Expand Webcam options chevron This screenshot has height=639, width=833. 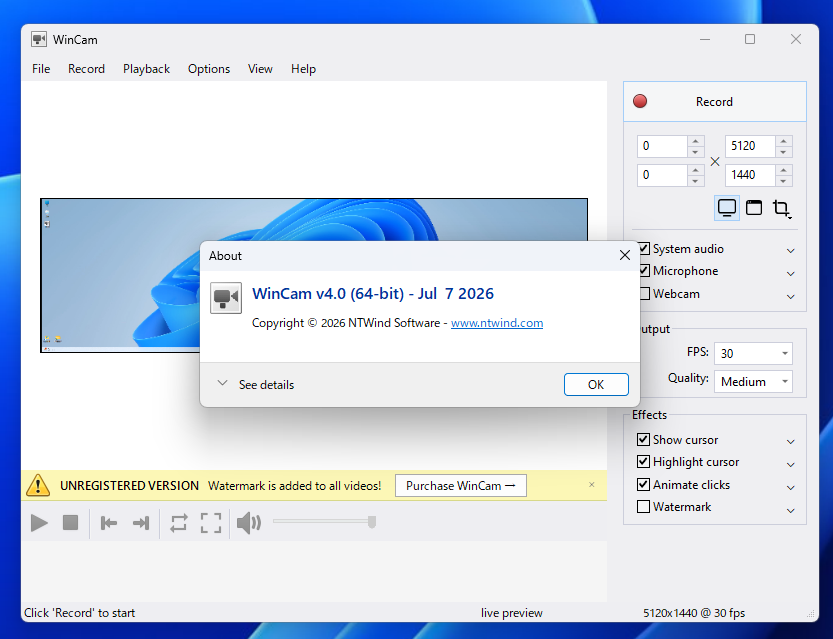tap(790, 296)
